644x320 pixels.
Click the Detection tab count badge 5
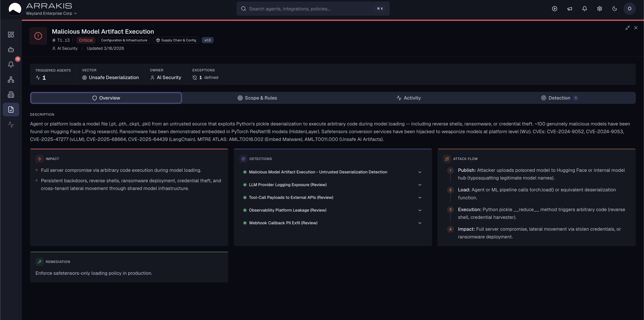576,98
